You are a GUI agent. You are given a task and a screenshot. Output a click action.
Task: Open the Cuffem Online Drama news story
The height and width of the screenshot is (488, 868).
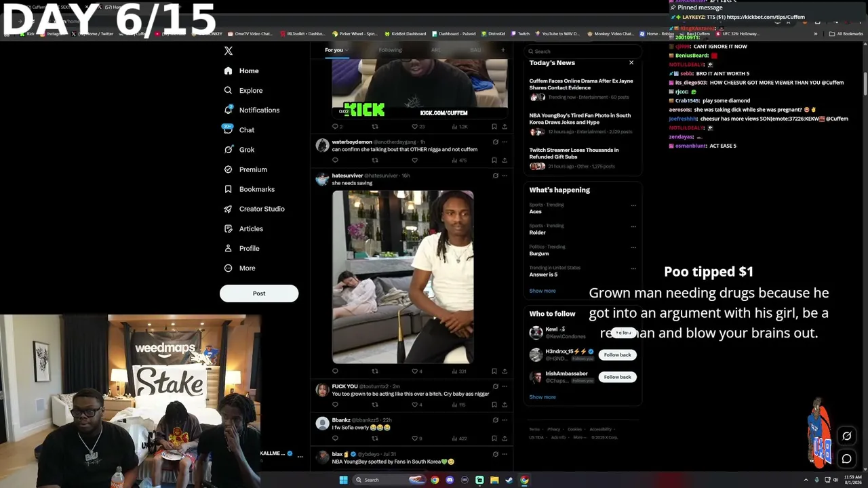(x=581, y=84)
